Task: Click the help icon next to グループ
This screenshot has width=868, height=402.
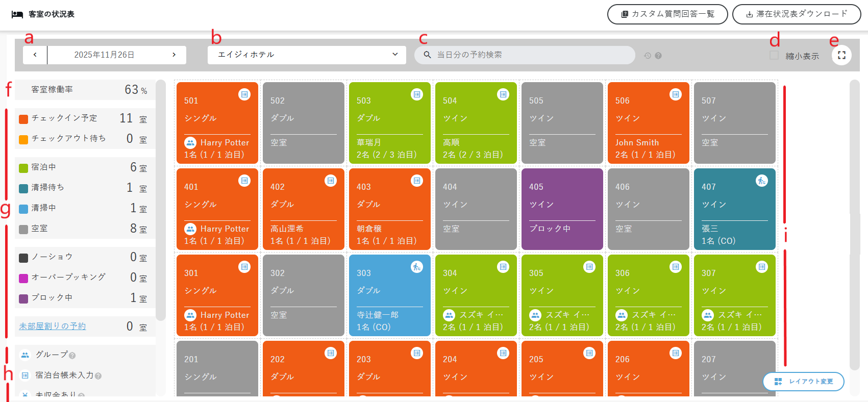Action: [x=72, y=356]
